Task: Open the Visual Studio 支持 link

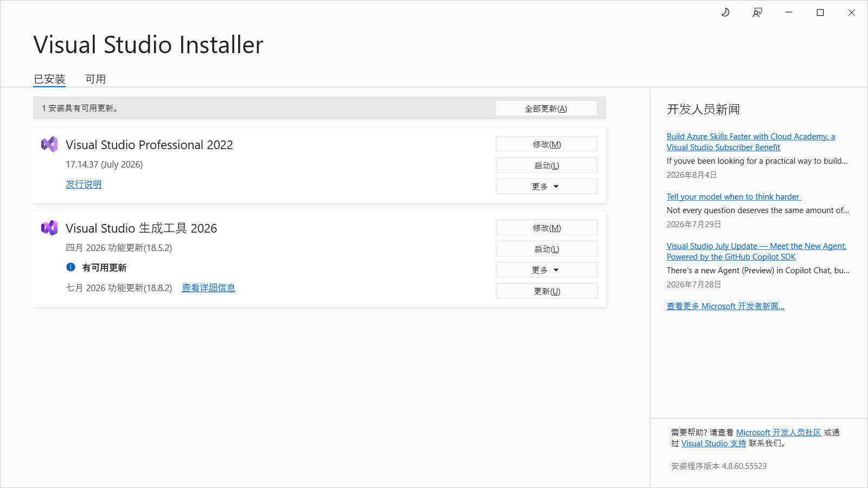Action: pos(713,444)
